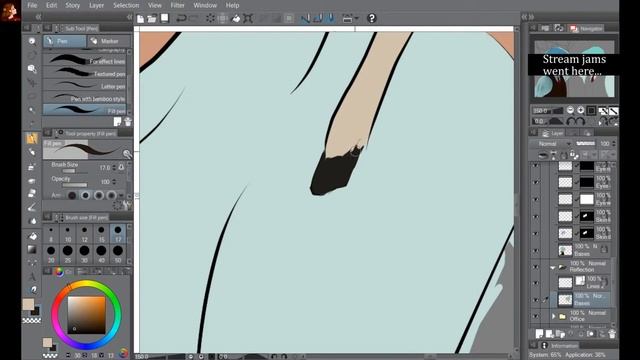
Task: Click the Help question mark icon
Action: coord(371,18)
